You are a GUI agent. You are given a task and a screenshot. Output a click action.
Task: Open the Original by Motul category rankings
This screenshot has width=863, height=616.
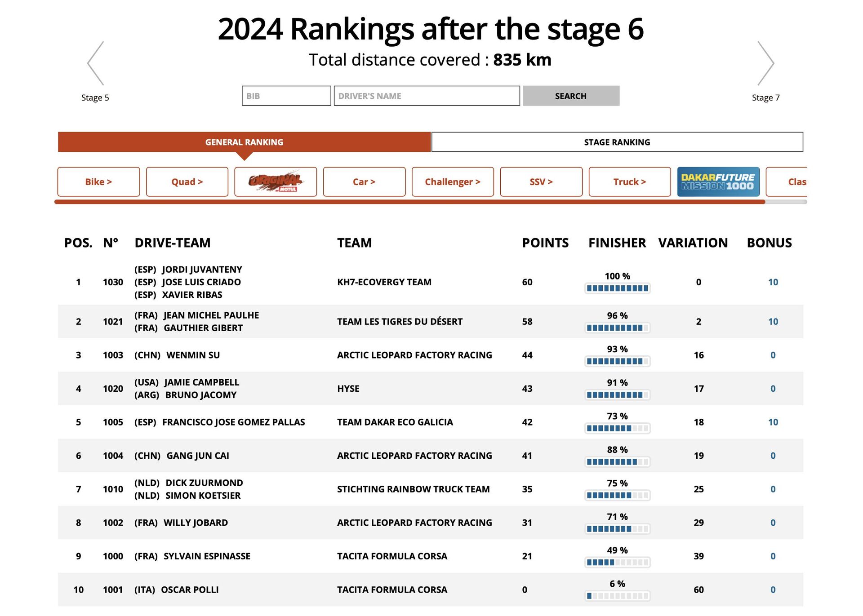point(276,182)
